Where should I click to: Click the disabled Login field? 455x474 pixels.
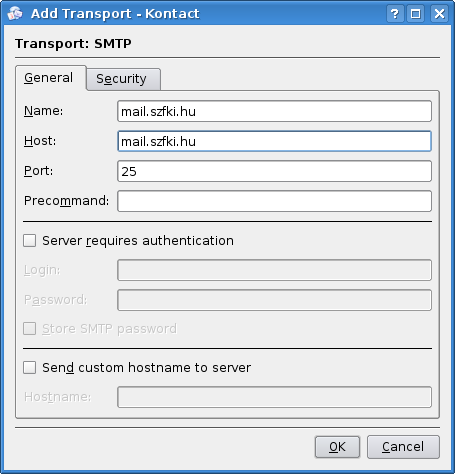click(x=274, y=270)
